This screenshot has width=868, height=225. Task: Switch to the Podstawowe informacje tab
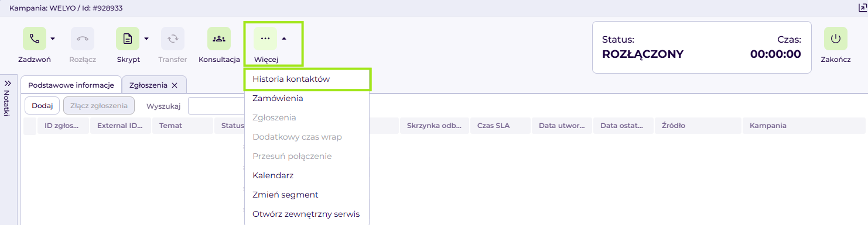click(71, 85)
